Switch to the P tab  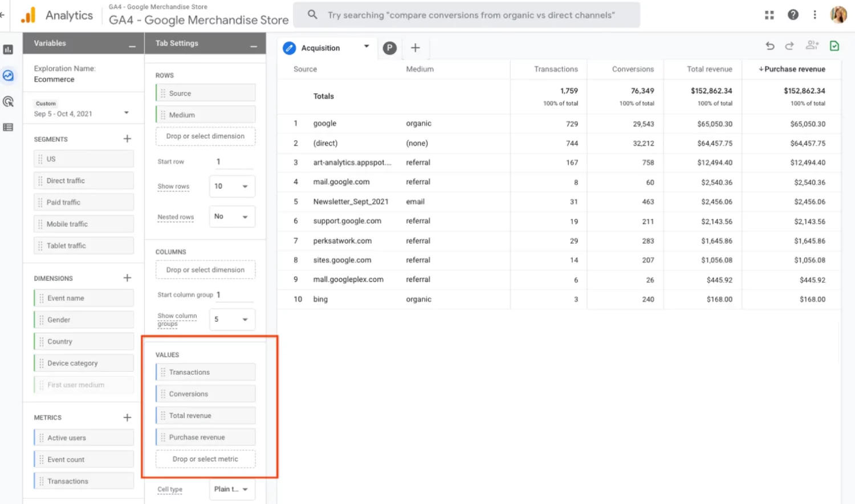pyautogui.click(x=390, y=48)
